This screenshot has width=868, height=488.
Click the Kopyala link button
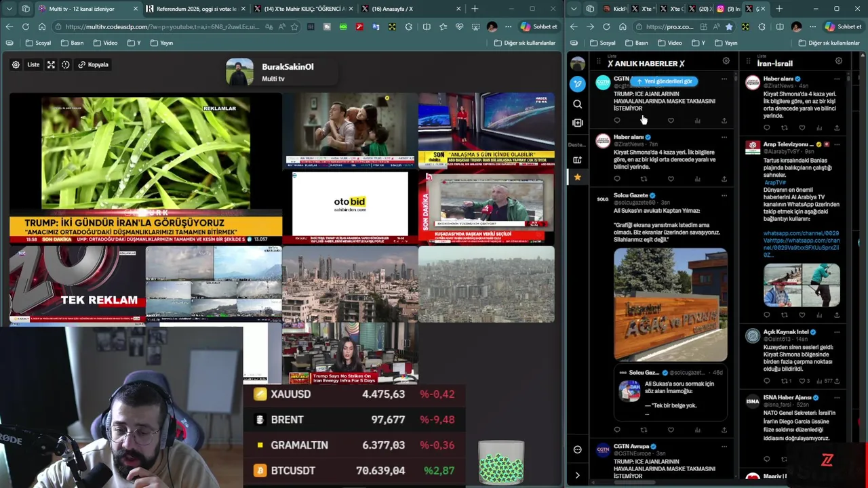click(94, 64)
